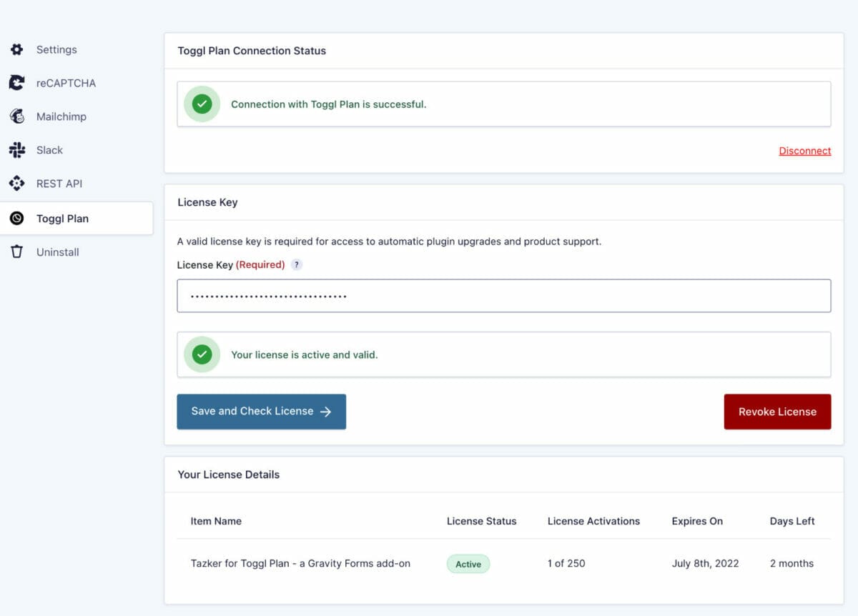Click the Disconnect link
This screenshot has height=616, width=858.
click(804, 151)
